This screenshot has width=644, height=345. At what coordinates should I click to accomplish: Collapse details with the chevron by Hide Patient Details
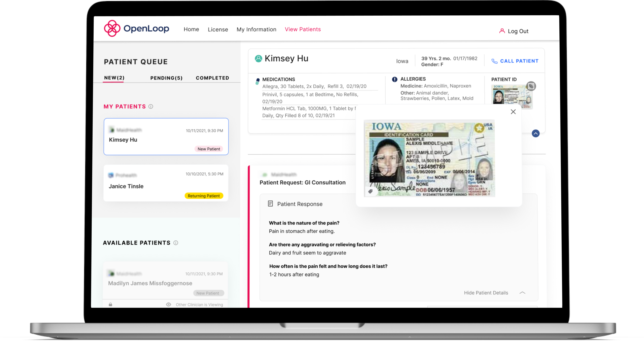tap(522, 293)
